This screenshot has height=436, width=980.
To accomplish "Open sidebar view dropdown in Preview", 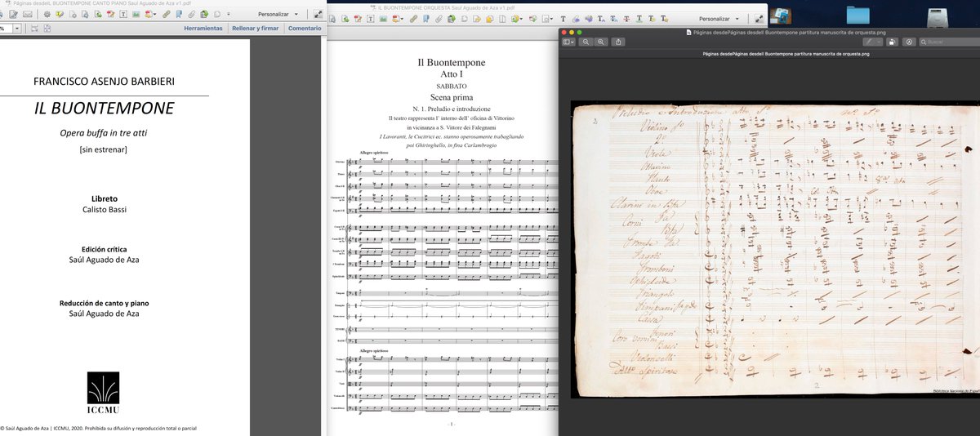I will pyautogui.click(x=568, y=42).
